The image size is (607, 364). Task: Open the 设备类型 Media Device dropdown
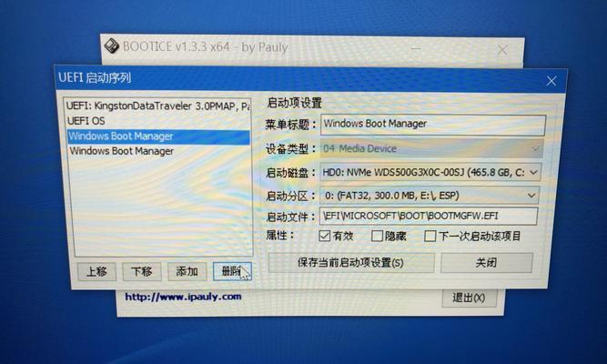point(431,148)
